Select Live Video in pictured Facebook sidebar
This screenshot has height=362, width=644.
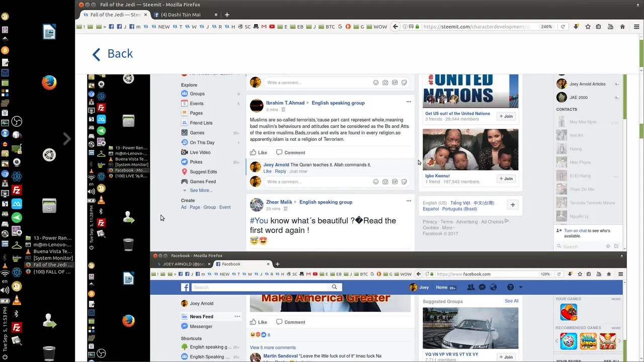point(195,152)
